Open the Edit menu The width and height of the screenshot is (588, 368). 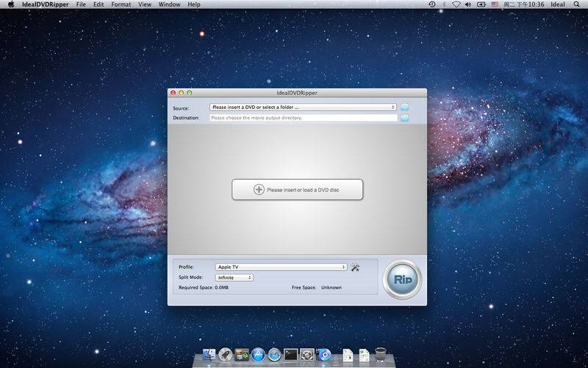click(x=98, y=4)
